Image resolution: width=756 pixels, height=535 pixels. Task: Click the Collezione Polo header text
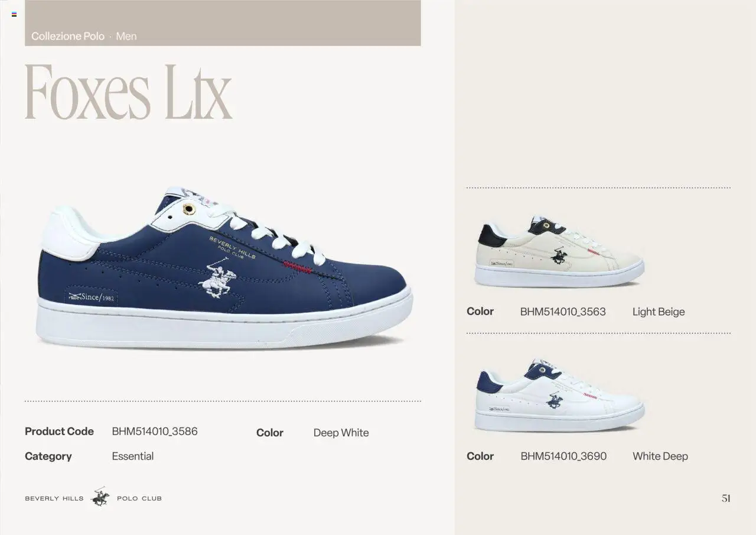pyautogui.click(x=68, y=36)
